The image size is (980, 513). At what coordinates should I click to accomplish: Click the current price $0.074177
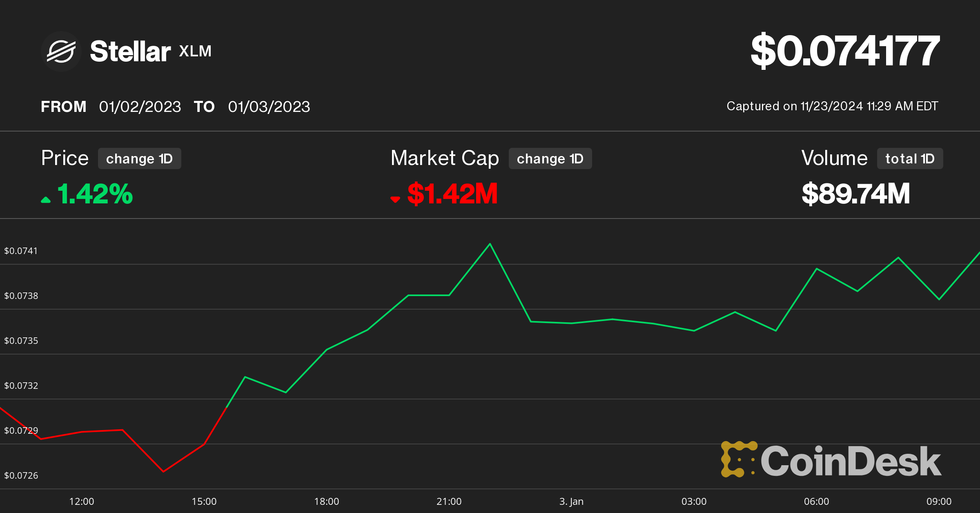(x=845, y=51)
